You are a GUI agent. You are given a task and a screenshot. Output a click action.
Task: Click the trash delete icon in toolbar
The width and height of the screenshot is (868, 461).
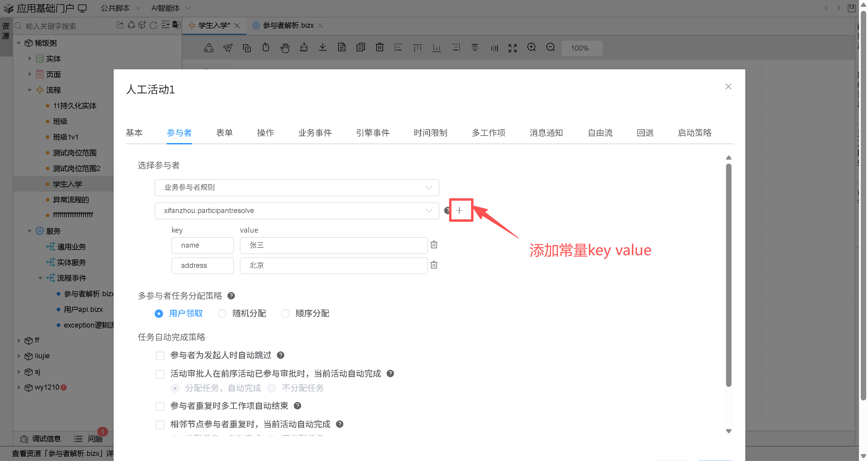coord(379,48)
